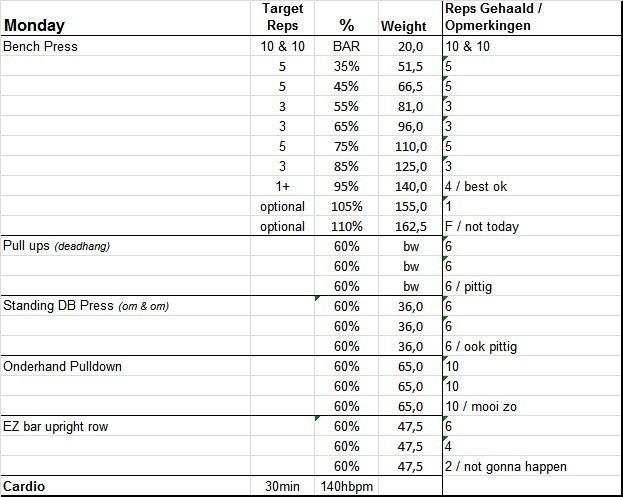
Task: Select the 'F / not today' remark cell
Action: [x=483, y=226]
